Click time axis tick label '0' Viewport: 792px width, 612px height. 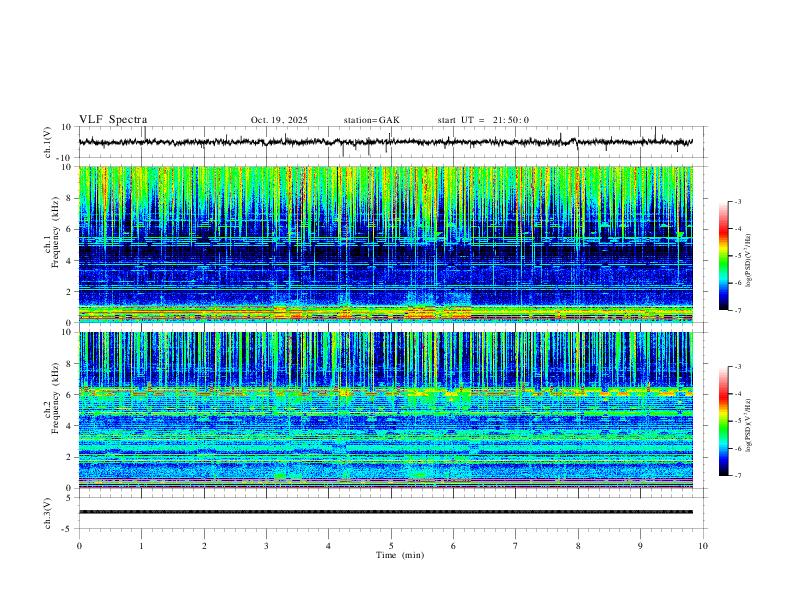[79, 546]
